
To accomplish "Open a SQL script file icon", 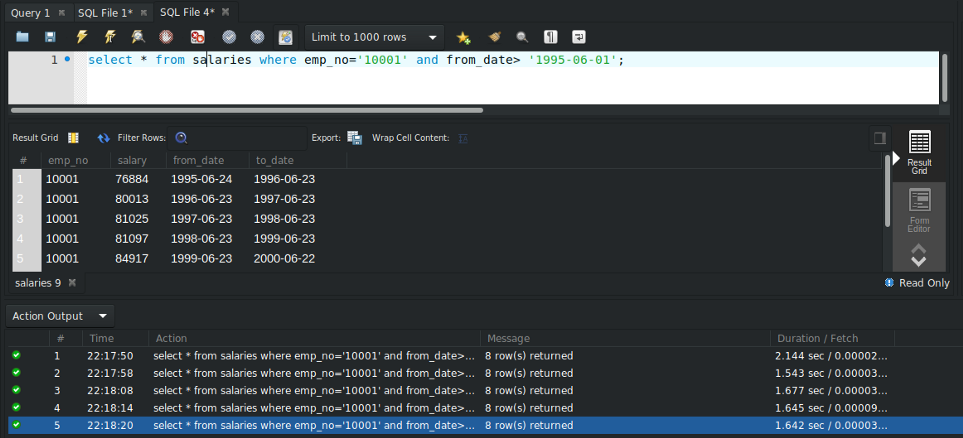I will (22, 37).
